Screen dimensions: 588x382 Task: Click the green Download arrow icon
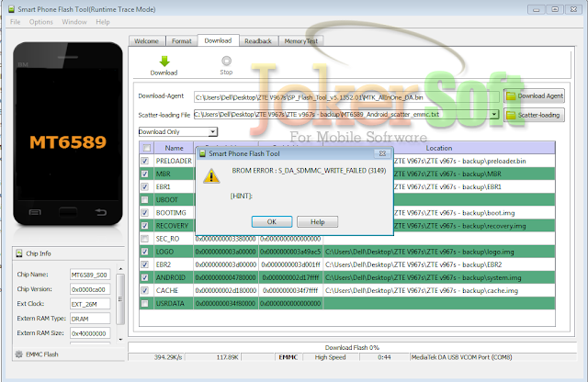[x=164, y=61]
